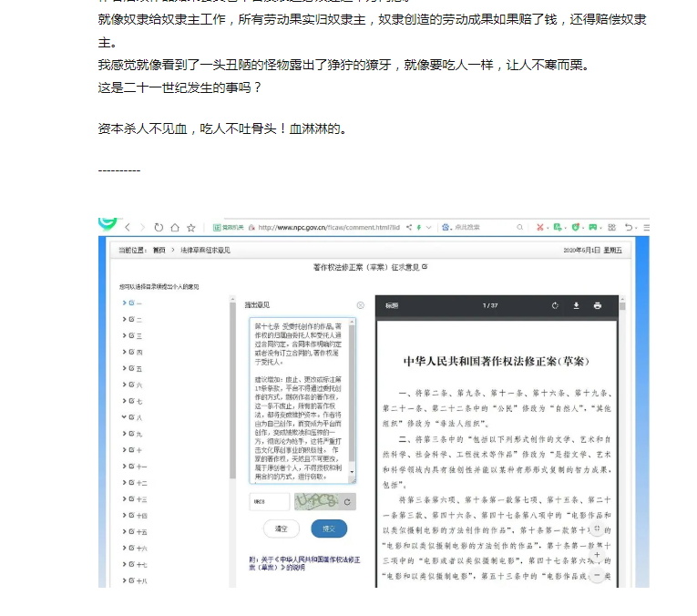Open the 首页 breadcrumb link
This screenshot has height=616, width=697.
[159, 251]
